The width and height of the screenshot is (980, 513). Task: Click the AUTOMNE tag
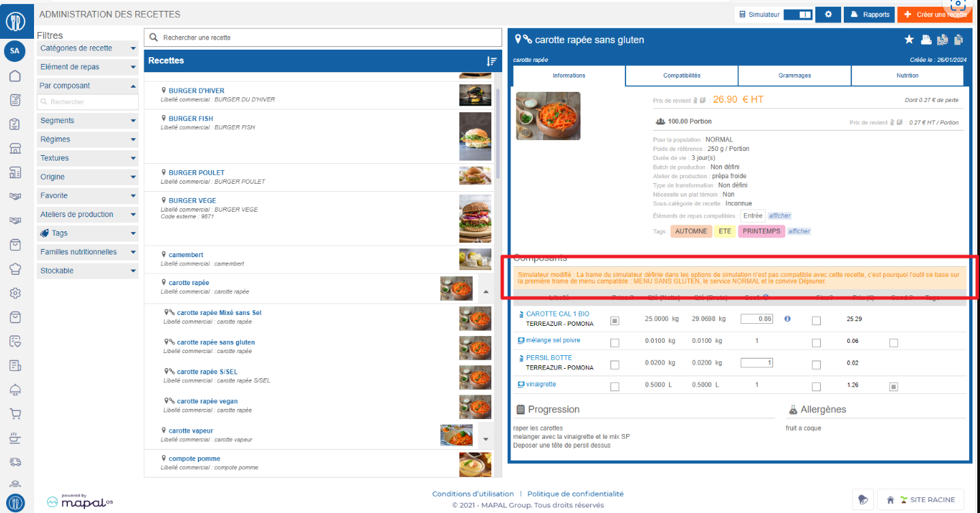(691, 231)
